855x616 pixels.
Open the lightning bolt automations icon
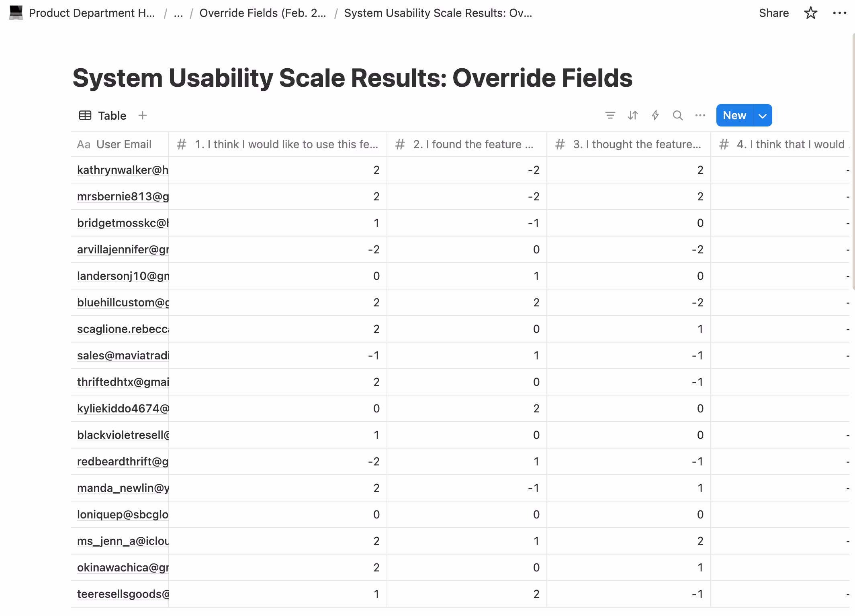[655, 116]
